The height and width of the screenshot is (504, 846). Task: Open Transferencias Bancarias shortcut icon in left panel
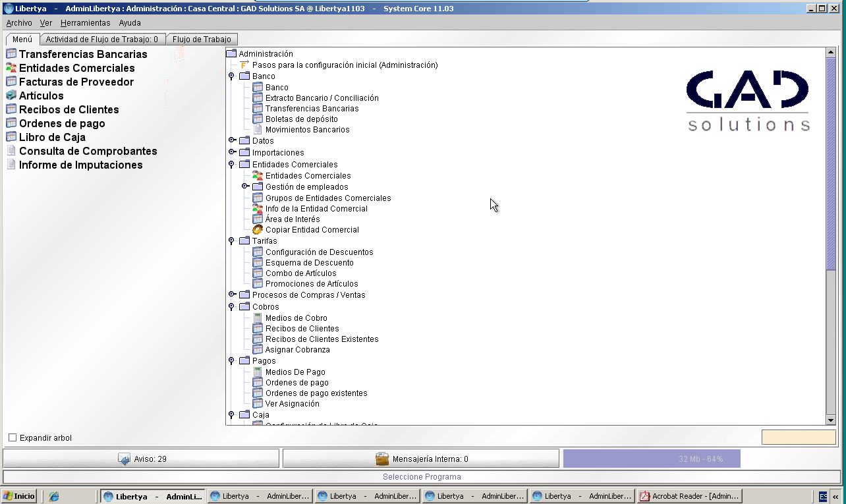pyautogui.click(x=11, y=54)
